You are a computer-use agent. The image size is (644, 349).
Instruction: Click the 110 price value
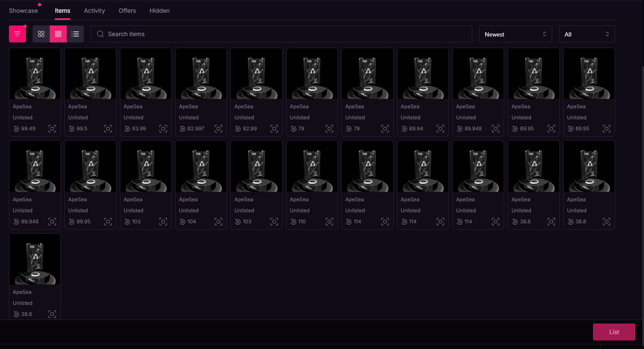coord(302,221)
